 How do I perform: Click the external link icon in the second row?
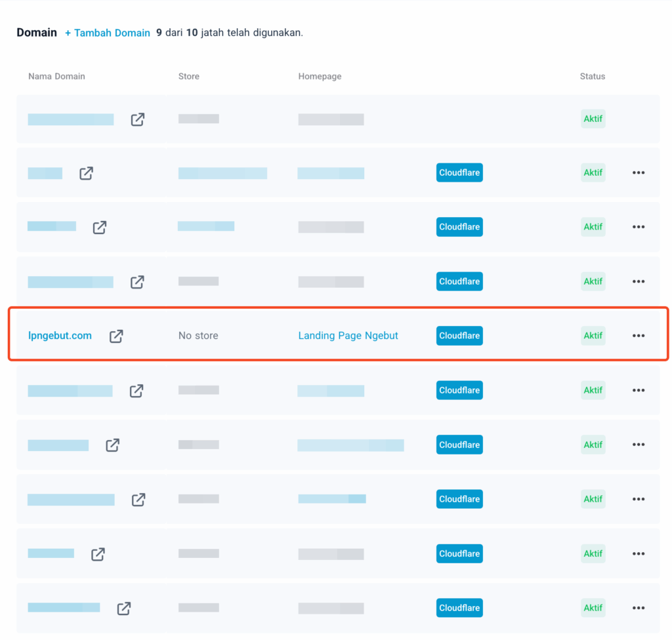tap(86, 173)
